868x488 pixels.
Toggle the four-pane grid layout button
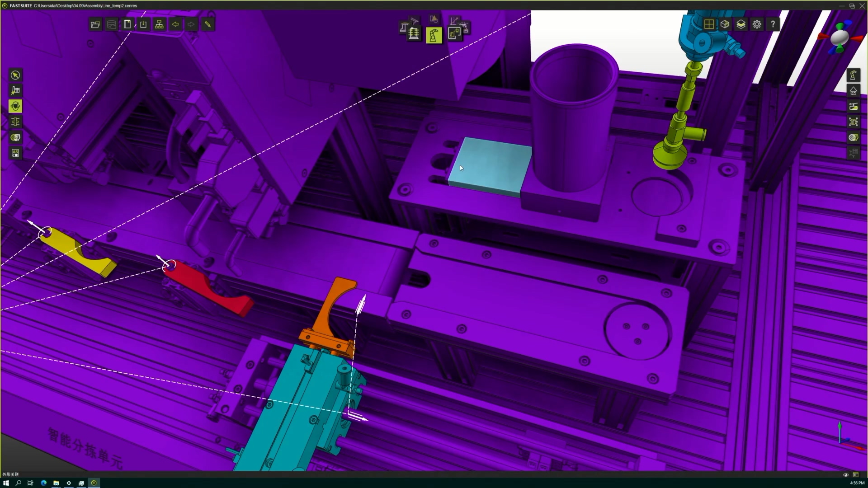[x=709, y=24]
